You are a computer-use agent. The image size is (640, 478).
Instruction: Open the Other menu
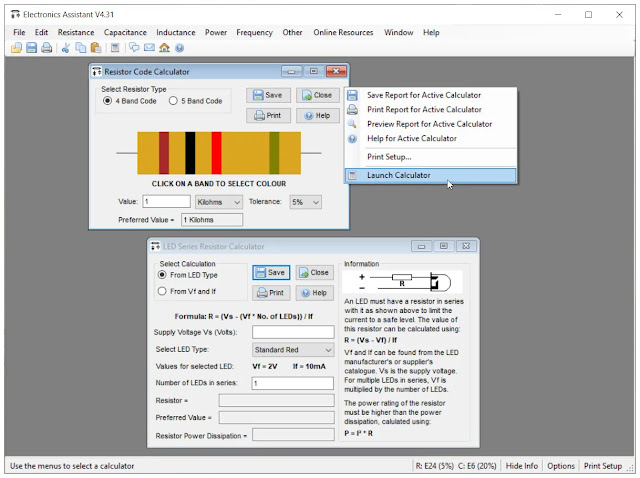click(x=292, y=32)
